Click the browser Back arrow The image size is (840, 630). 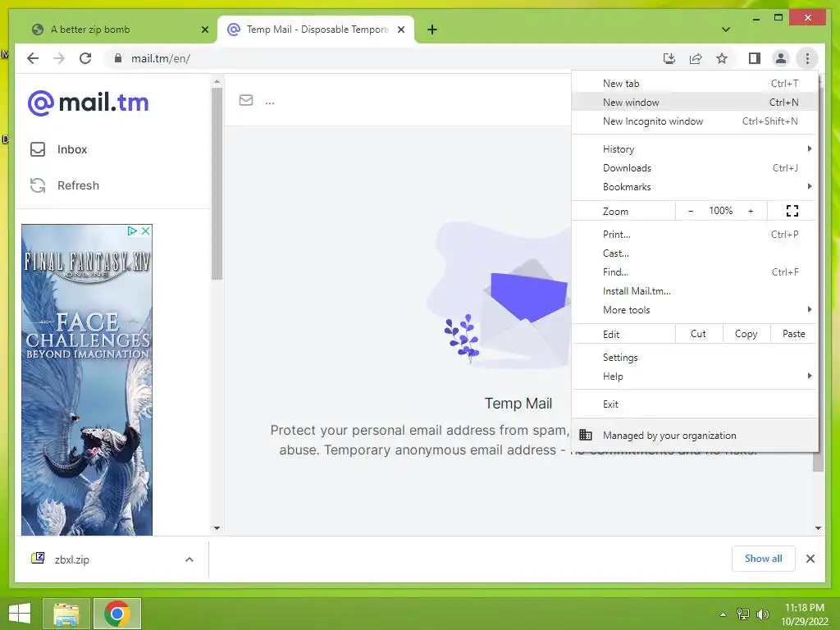tap(33, 58)
